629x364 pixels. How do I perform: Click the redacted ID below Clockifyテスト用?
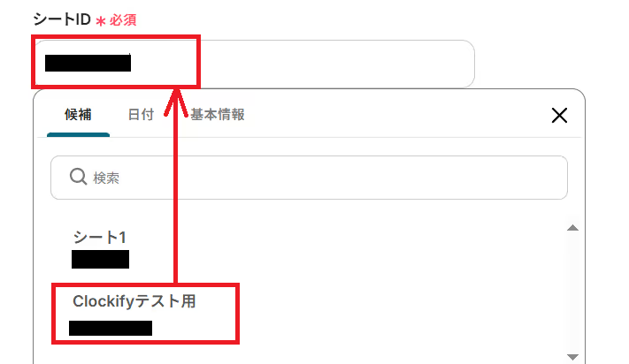111,328
